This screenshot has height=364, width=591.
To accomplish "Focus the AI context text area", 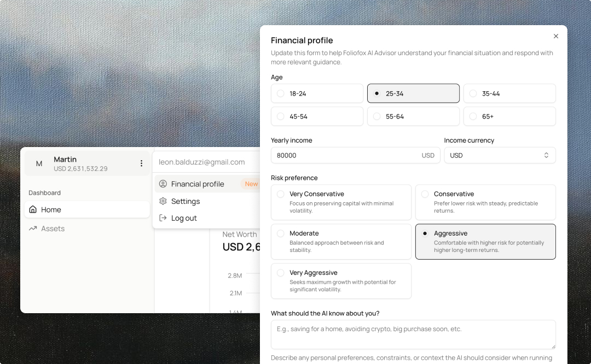I will tap(413, 334).
